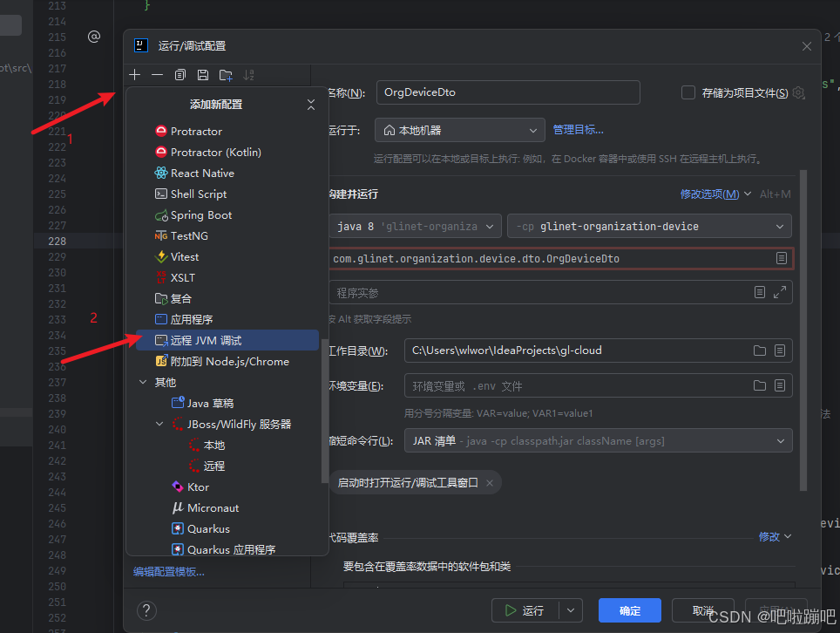The height and width of the screenshot is (633, 840).
Task: Click the minus Remove Configuration icon
Action: coord(157,75)
